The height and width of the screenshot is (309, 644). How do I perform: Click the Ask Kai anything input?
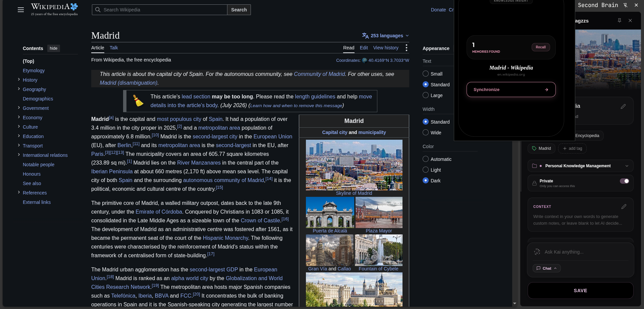[585, 252]
